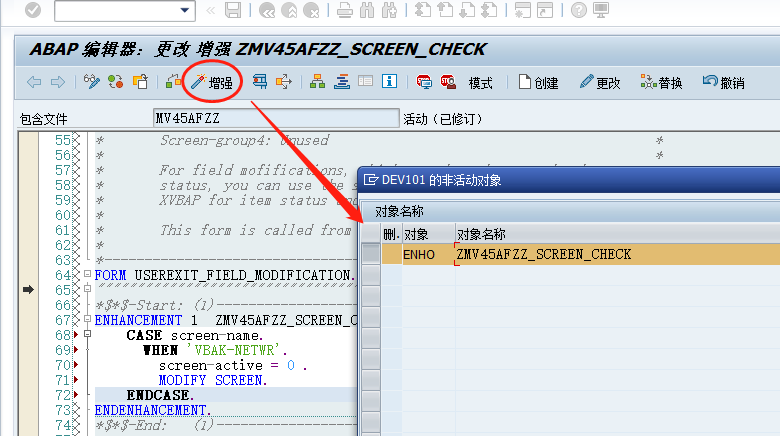The width and height of the screenshot is (780, 436).
Task: Click the red Cancel icon
Action: 311,10
